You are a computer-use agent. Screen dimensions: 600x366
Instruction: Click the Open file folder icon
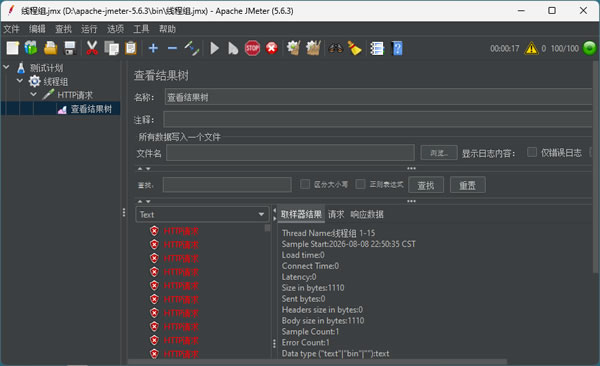[x=51, y=48]
